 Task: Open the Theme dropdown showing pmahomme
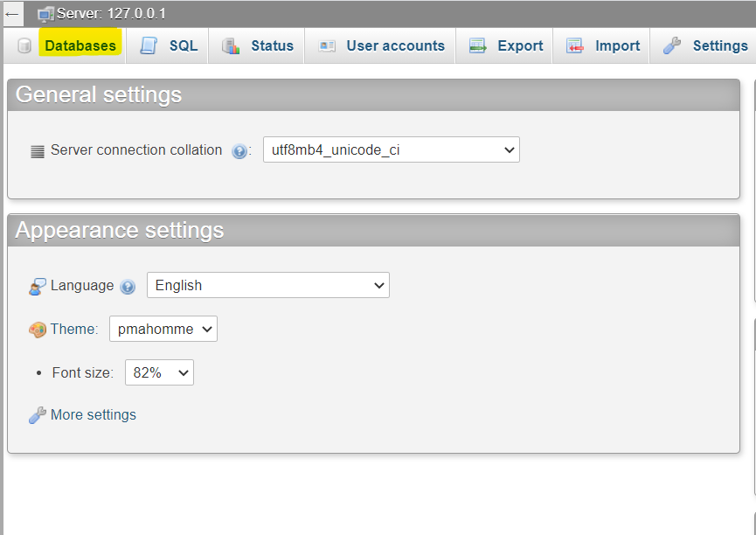[x=163, y=329]
